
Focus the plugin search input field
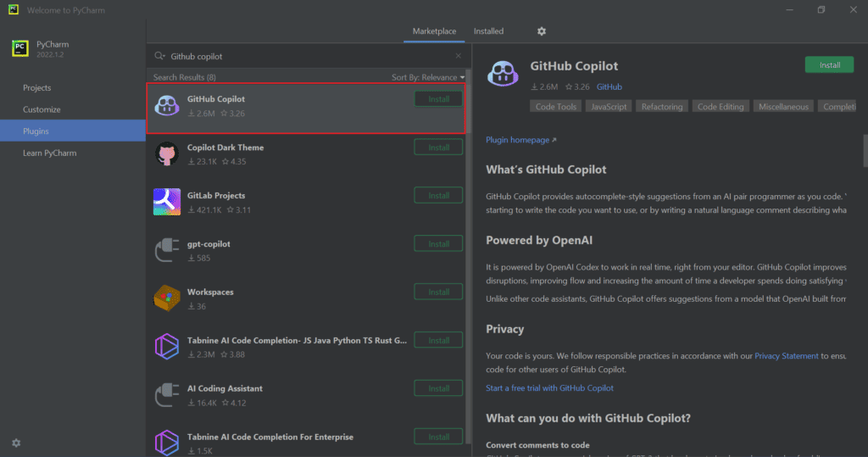(310, 56)
